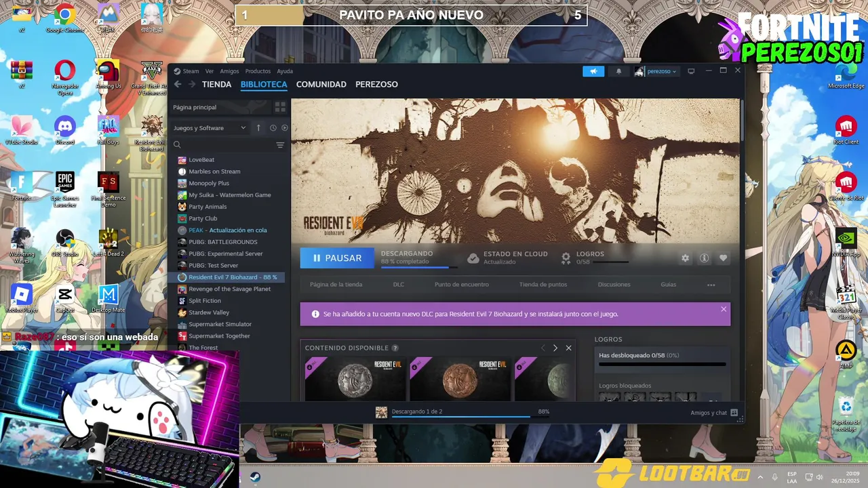868x488 pixels.
Task: Open bronze coin DLC thumbnail
Action: pos(460,379)
